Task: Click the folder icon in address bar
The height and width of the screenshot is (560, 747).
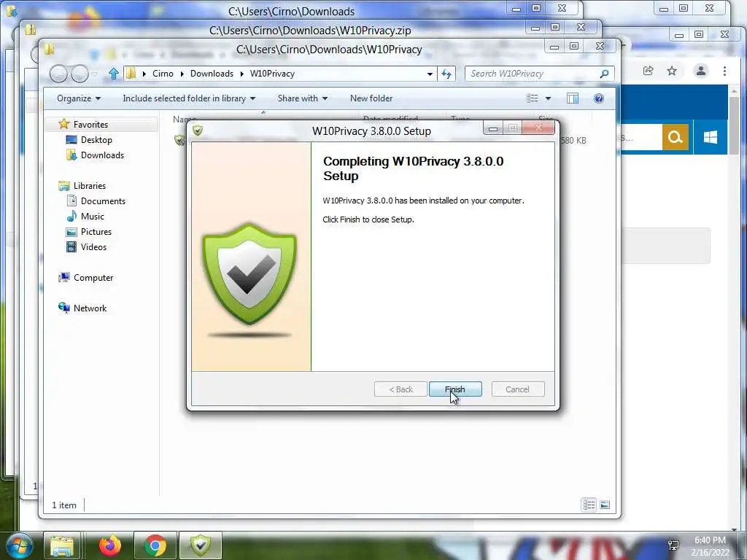Action: click(x=131, y=74)
